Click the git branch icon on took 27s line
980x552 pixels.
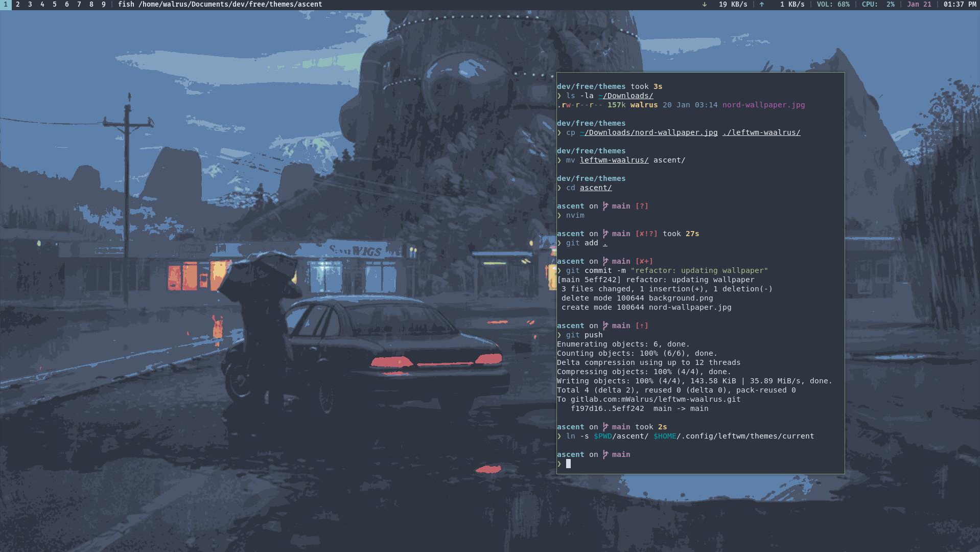[x=605, y=234]
